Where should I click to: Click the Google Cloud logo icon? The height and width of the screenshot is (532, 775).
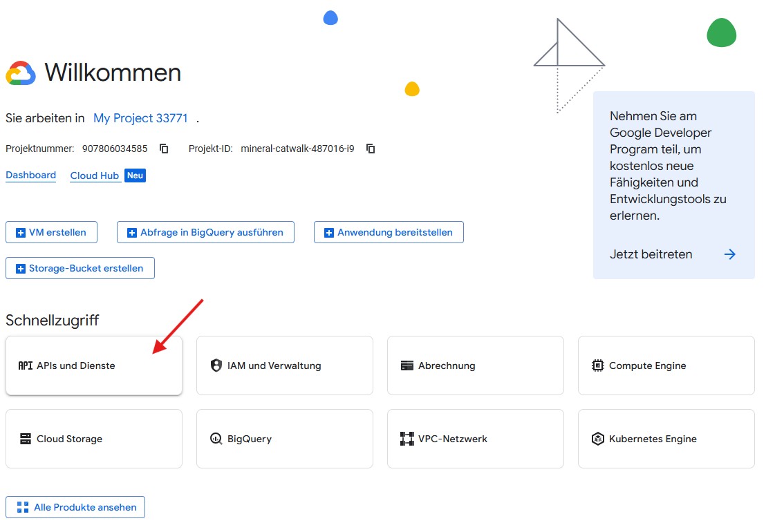[x=21, y=73]
